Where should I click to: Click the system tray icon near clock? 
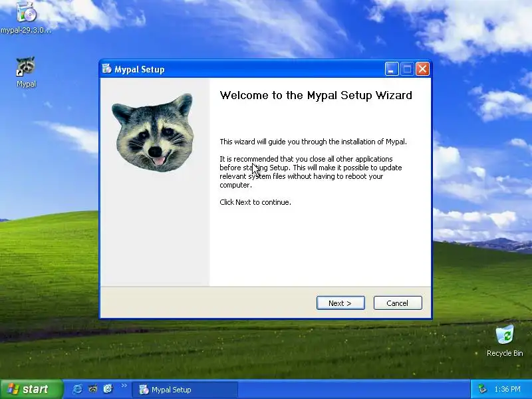482,389
